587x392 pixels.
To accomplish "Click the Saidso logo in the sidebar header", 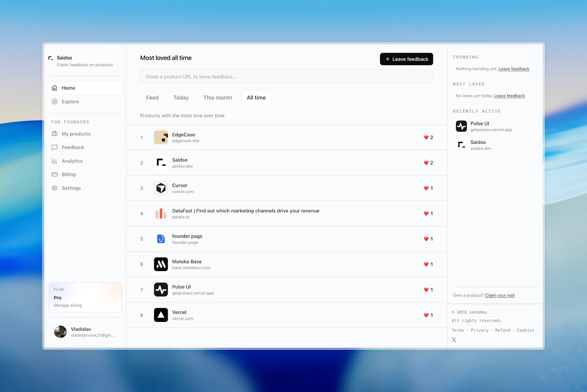I will [51, 58].
